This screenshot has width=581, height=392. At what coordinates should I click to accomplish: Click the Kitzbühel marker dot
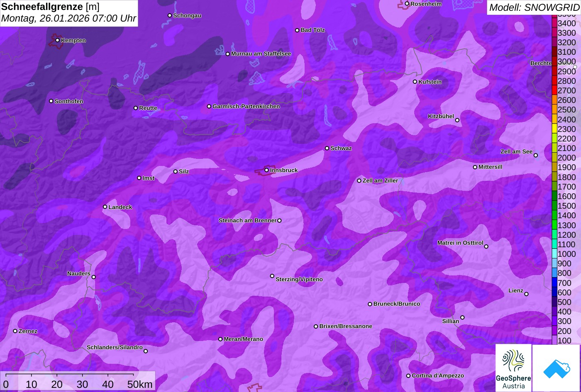[x=457, y=120]
